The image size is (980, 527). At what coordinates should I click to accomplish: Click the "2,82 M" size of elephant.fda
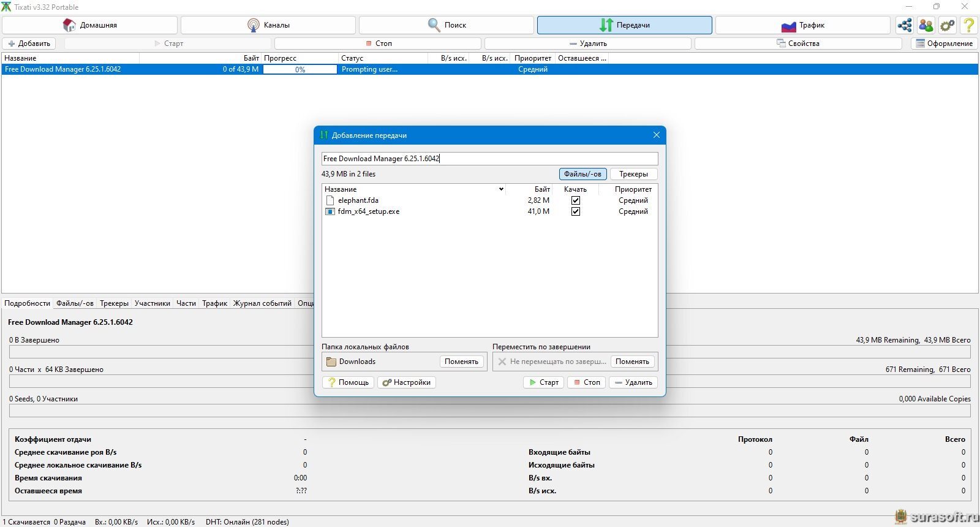pos(538,200)
